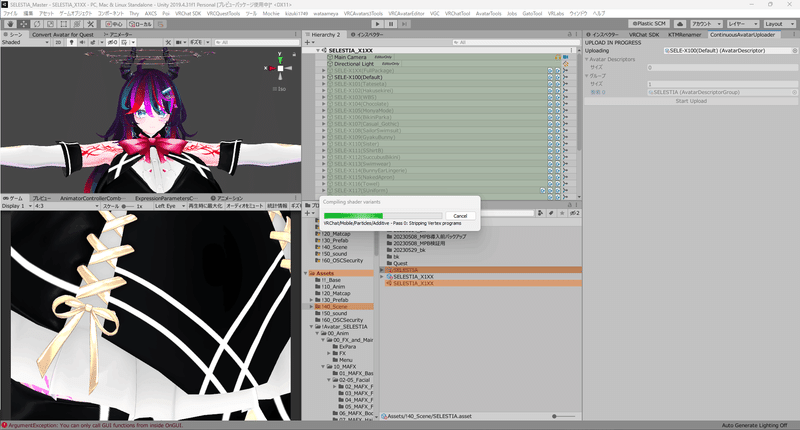Adjust the project thumbnail size slider
This screenshot has height=430, width=800.
[x=564, y=416]
